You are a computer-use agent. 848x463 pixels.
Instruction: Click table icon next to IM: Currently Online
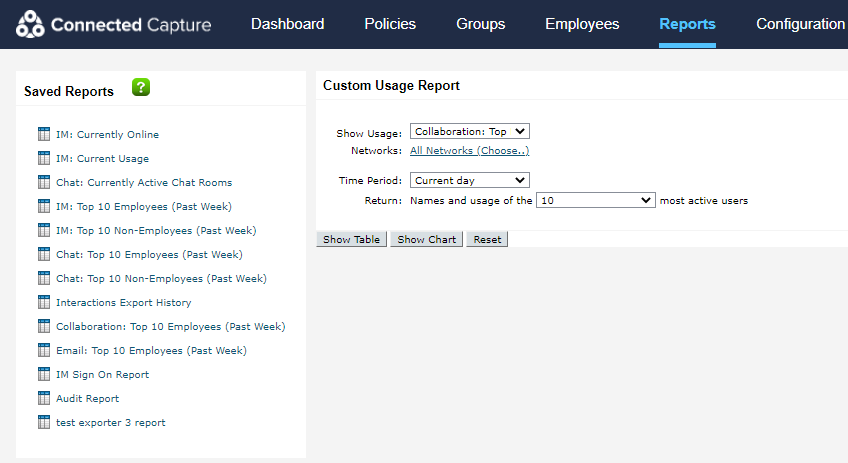tap(44, 134)
